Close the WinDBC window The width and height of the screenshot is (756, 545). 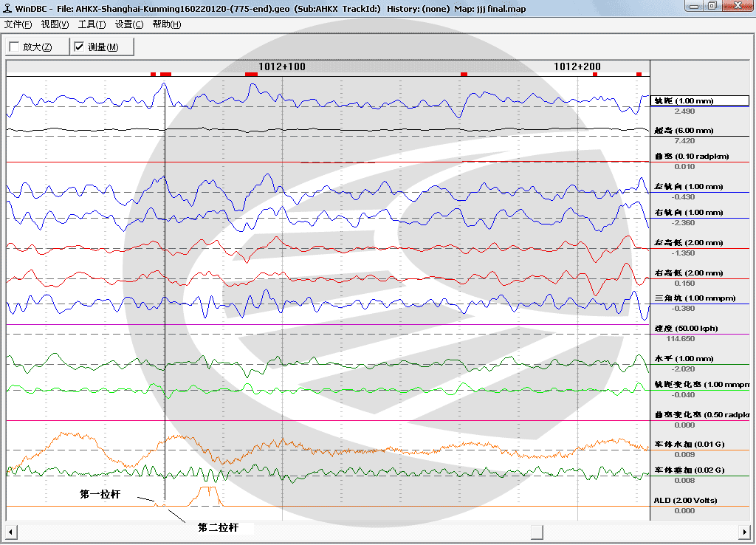tap(738, 6)
